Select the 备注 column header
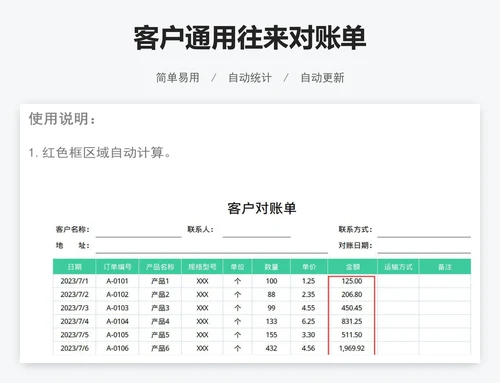This screenshot has height=383, width=500. pyautogui.click(x=445, y=267)
